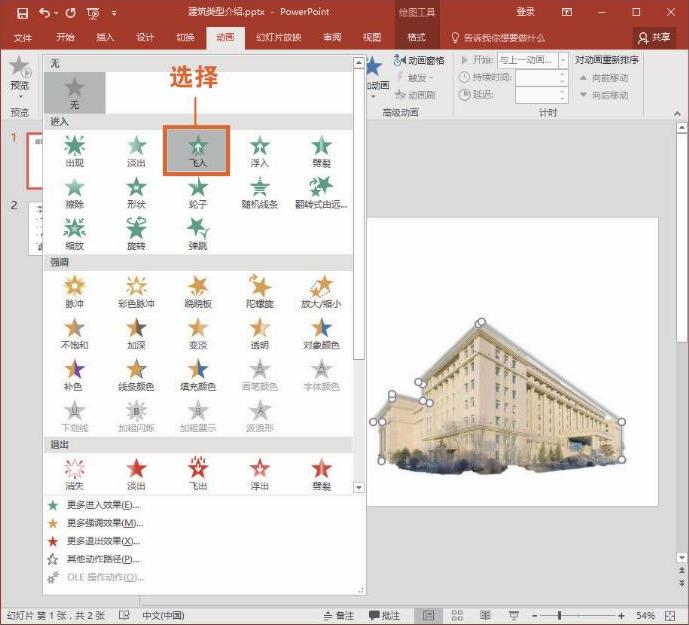
Task: Apply the 飞出 exit animation
Action: pyautogui.click(x=198, y=474)
